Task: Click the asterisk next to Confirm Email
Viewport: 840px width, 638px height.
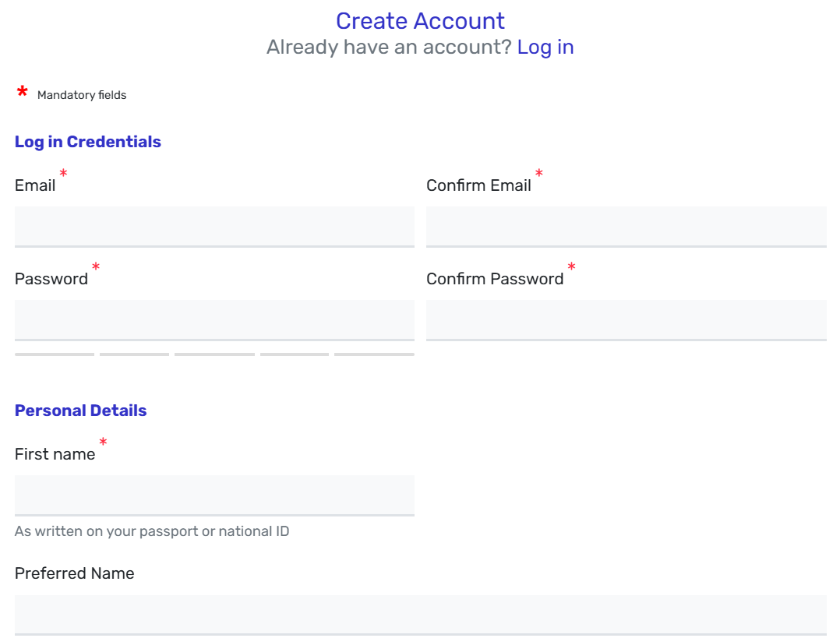Action: 539,173
